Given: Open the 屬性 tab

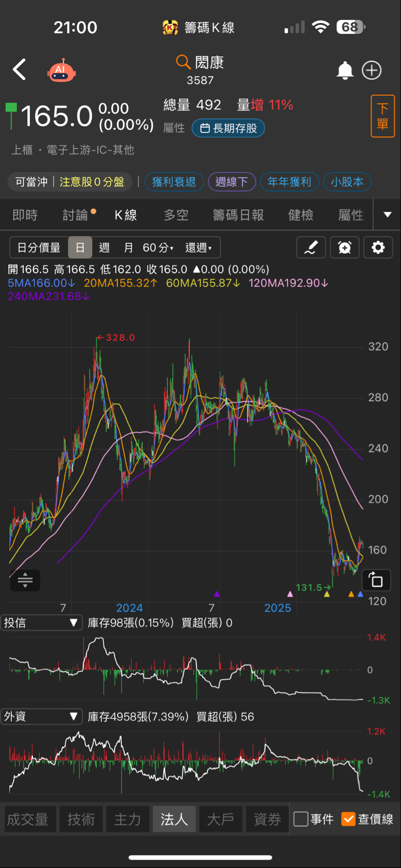Looking at the screenshot, I should point(351,215).
